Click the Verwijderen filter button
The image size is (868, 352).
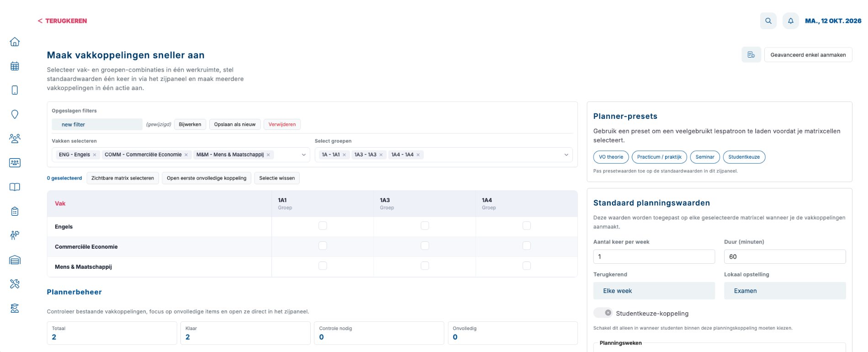(282, 124)
